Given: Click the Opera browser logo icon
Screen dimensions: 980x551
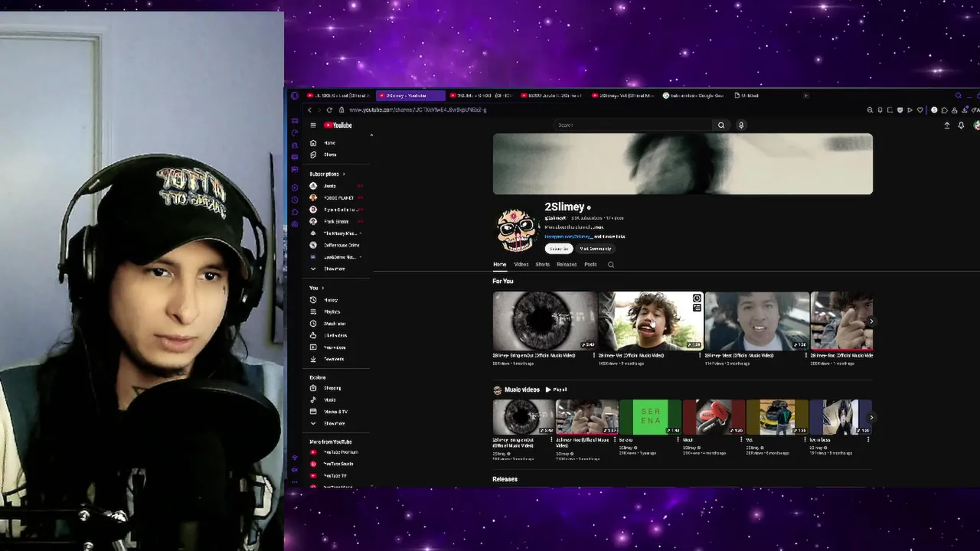Looking at the screenshot, I should (295, 96).
